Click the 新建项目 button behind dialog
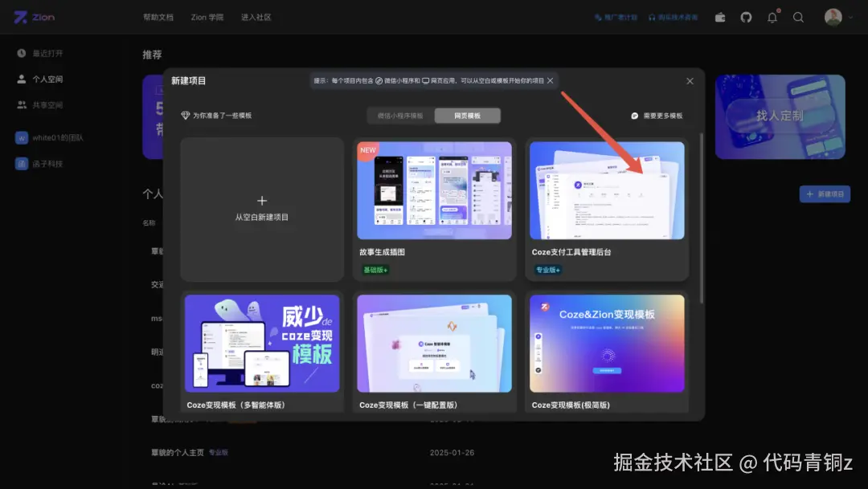The width and height of the screenshot is (868, 489). 825,194
